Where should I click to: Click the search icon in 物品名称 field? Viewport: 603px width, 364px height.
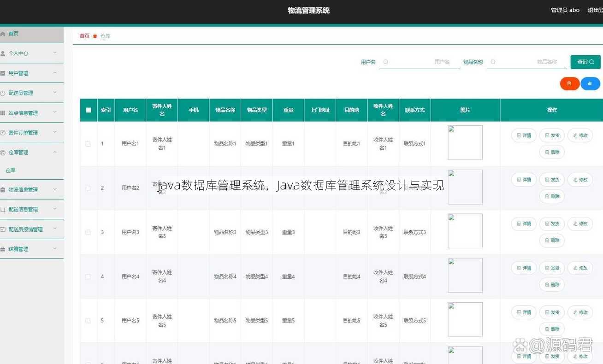(x=493, y=62)
